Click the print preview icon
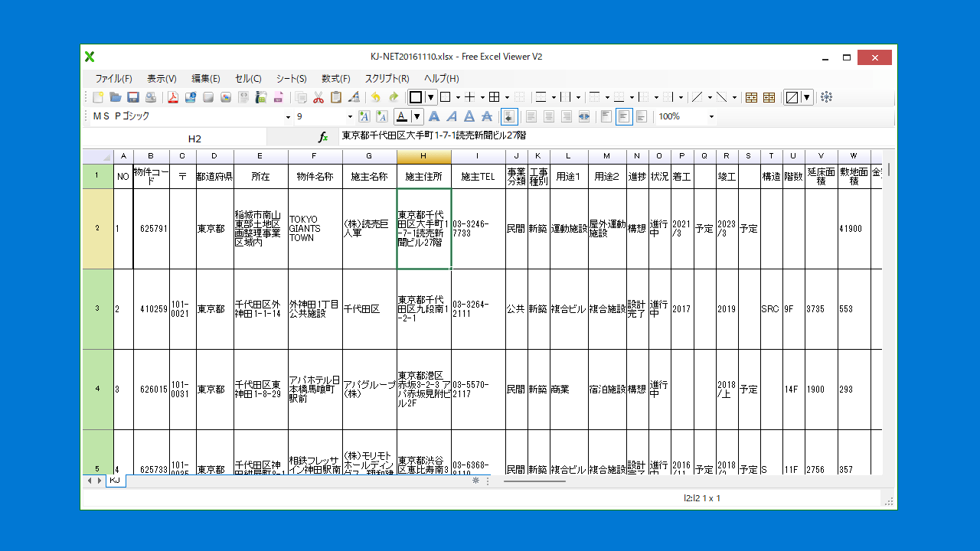Viewport: 980px width, 551px height. [151, 97]
